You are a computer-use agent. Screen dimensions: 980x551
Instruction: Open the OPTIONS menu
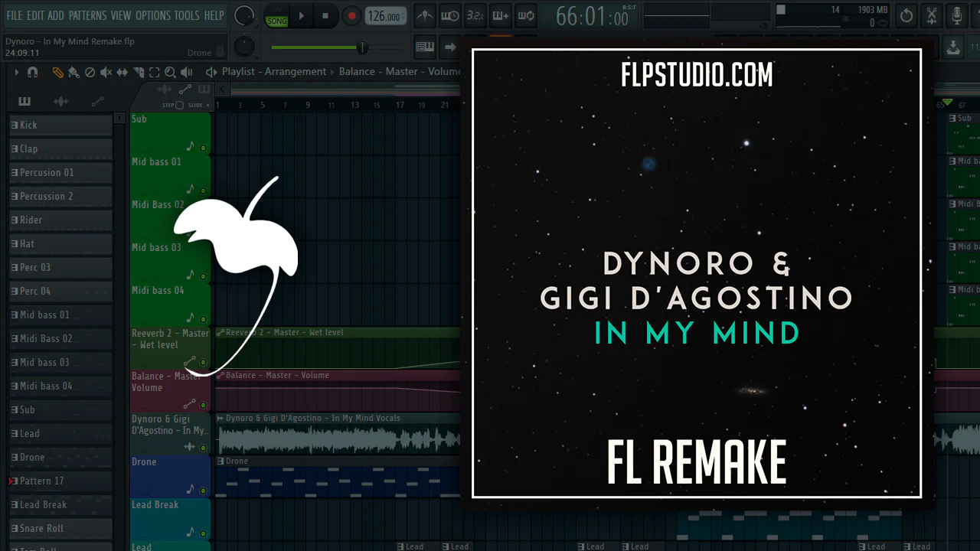152,15
